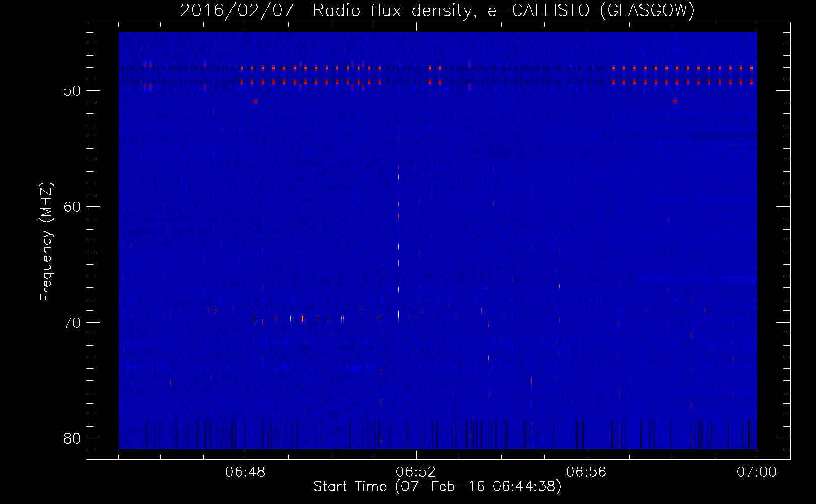Click the 80 frequency axis label
Image resolution: width=816 pixels, height=504 pixels.
72,438
